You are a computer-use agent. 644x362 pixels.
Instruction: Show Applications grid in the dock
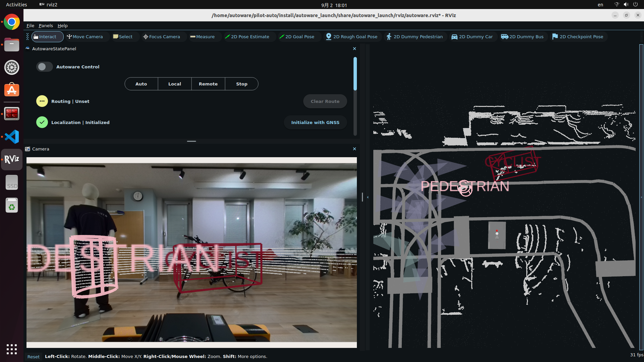pyautogui.click(x=12, y=349)
